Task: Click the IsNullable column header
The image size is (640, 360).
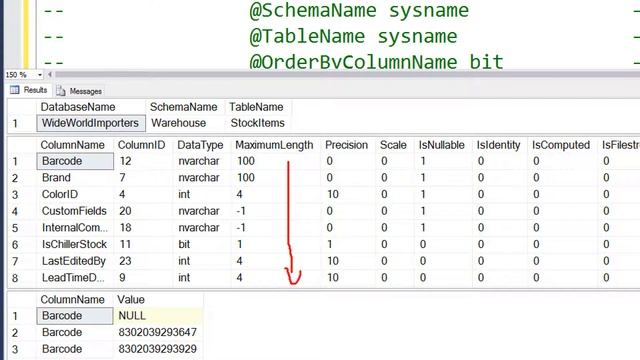Action: coord(442,145)
